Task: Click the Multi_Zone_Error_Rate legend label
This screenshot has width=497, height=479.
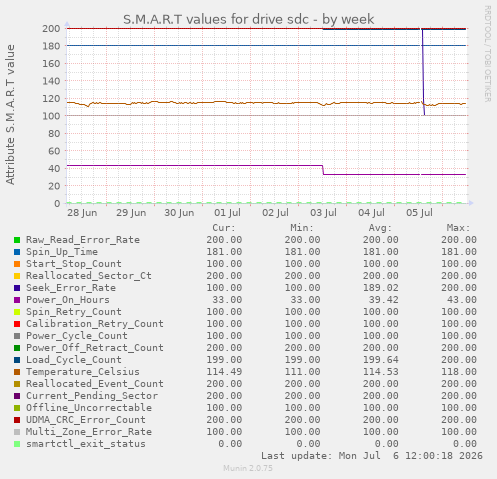Action: (x=89, y=432)
